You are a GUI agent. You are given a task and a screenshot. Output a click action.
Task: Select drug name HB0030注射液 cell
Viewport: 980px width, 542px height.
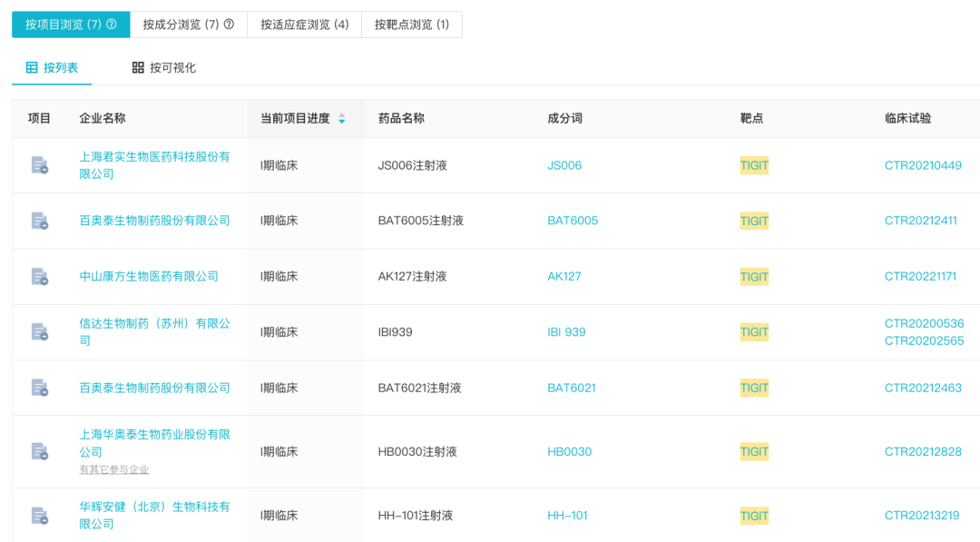point(417,451)
